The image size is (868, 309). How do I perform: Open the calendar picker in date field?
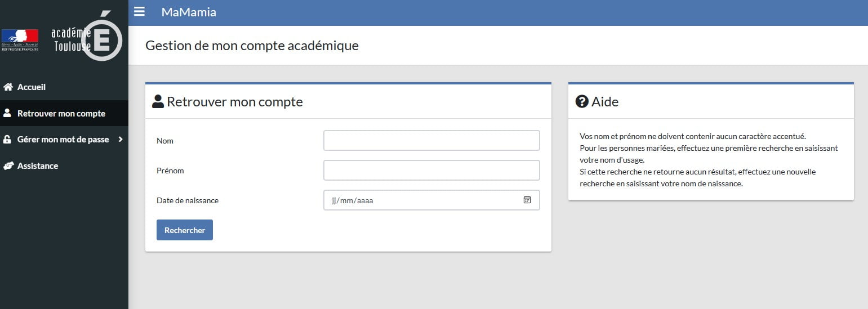527,200
